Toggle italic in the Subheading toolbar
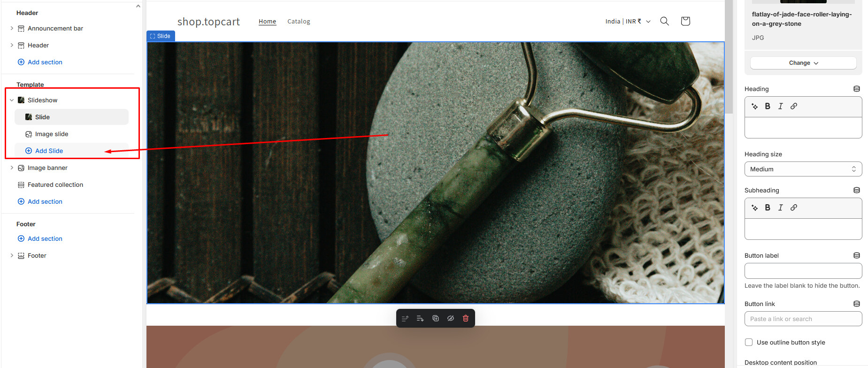The image size is (868, 368). 781,208
